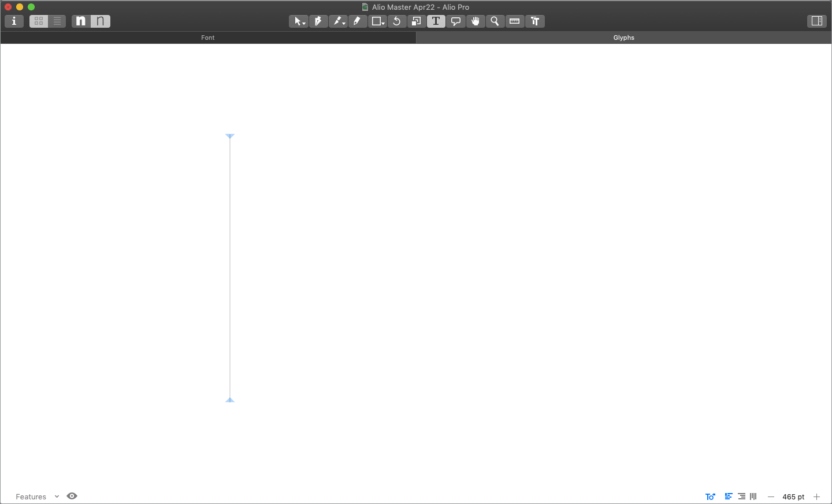Switch to the Font tab
Screen dimensions: 832x504
click(208, 38)
